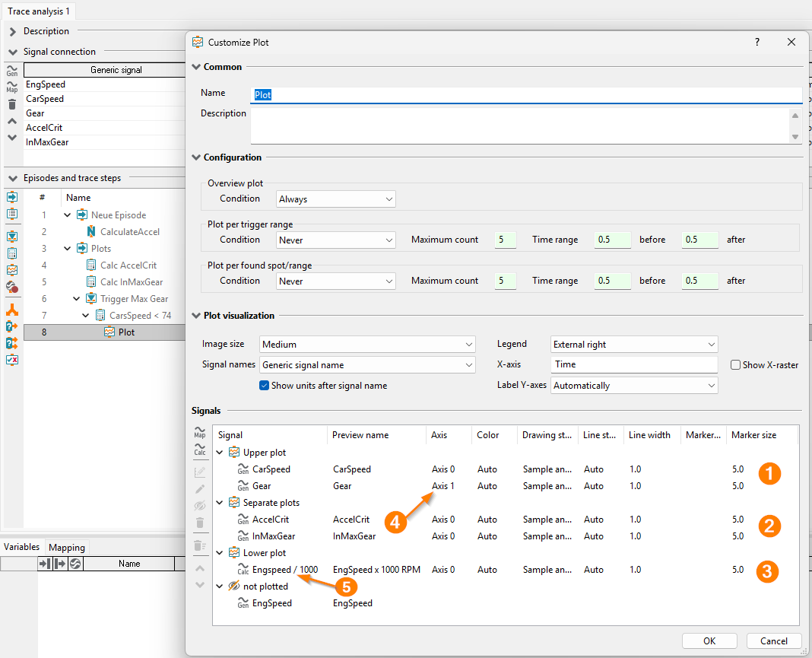Select the Trace analysis 1 tab
The image size is (812, 658).
(x=38, y=11)
